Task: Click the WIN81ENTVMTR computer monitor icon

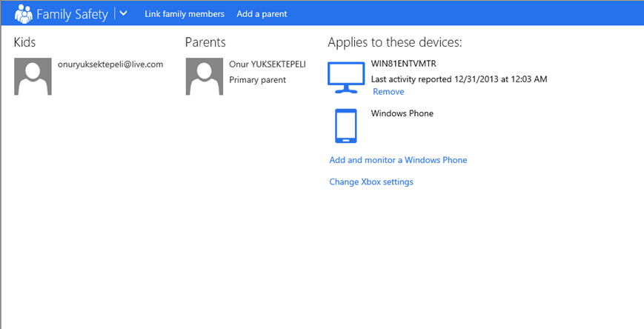Action: pyautogui.click(x=346, y=78)
